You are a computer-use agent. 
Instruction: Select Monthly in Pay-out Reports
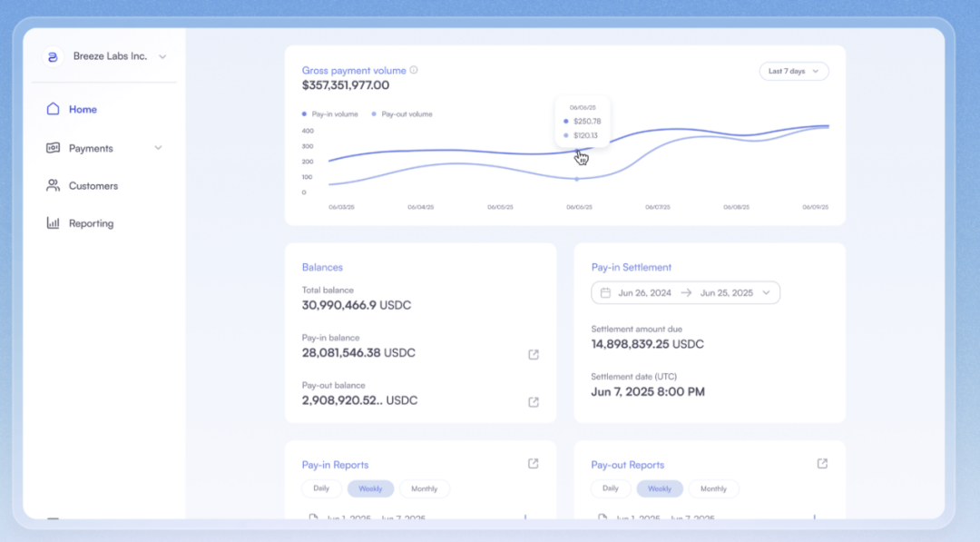click(x=714, y=488)
